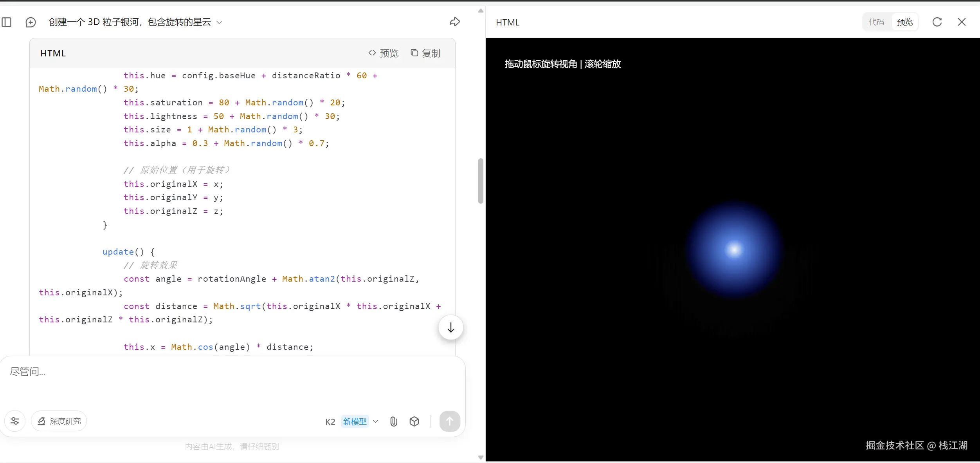Click the chat vertical scrollbar thumb
Image resolution: width=980 pixels, height=463 pixels.
point(481,181)
